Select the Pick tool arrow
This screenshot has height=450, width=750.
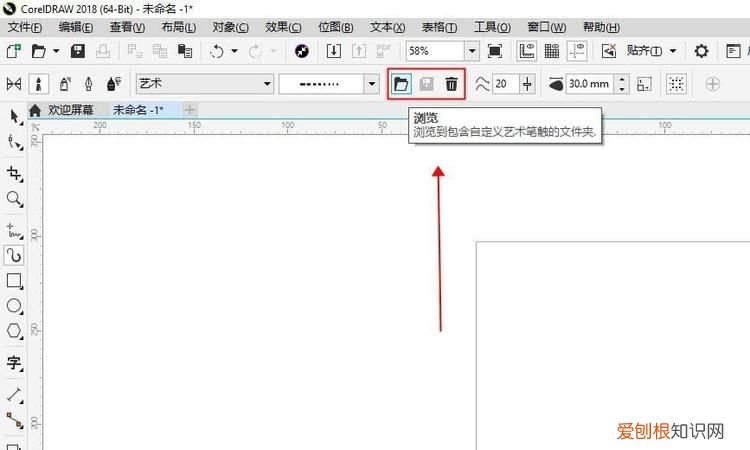pos(14,117)
